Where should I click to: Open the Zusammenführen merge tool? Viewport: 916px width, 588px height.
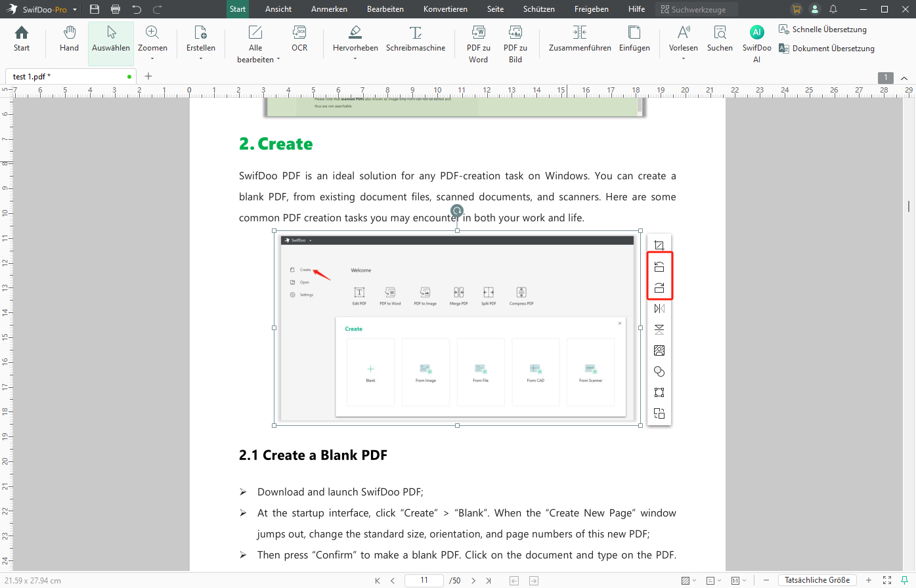(x=580, y=39)
